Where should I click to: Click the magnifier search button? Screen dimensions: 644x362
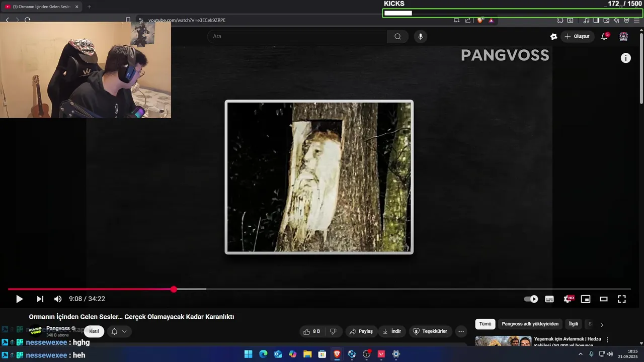coord(398,36)
